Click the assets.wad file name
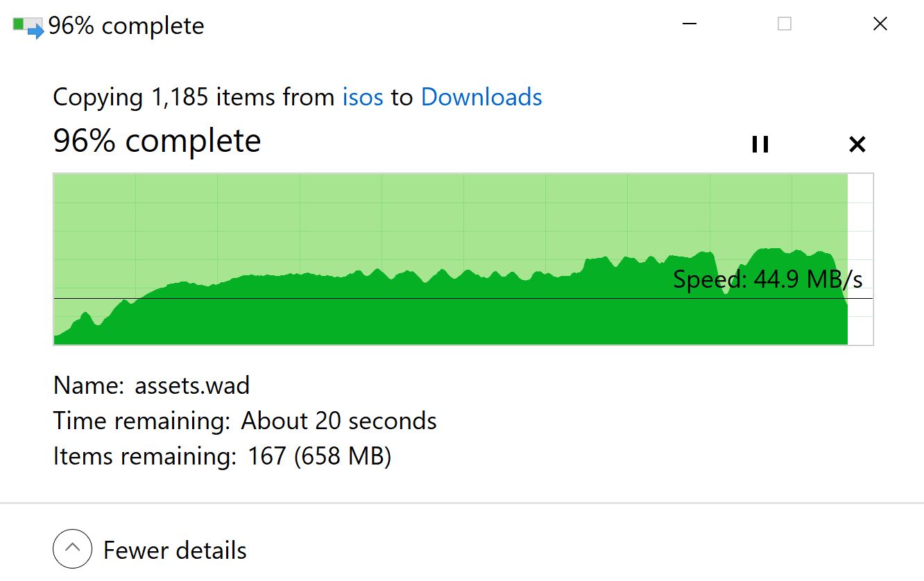The image size is (924, 581). tap(192, 385)
